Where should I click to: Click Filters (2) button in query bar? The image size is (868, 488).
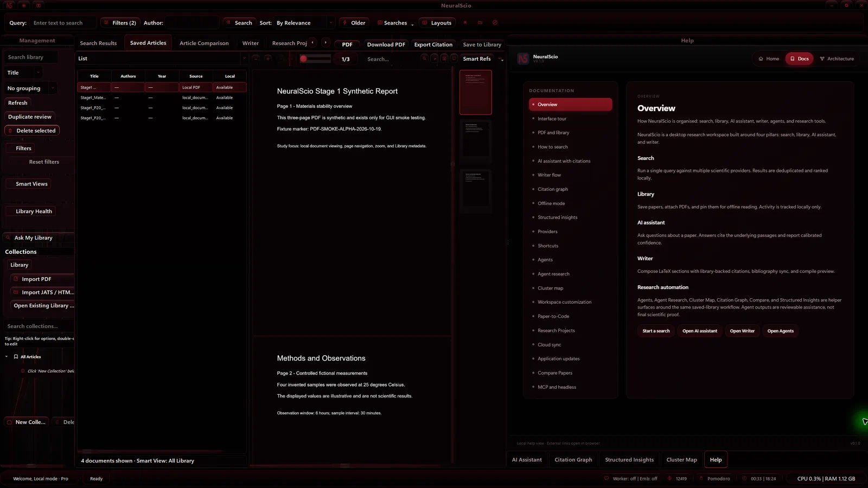119,23
